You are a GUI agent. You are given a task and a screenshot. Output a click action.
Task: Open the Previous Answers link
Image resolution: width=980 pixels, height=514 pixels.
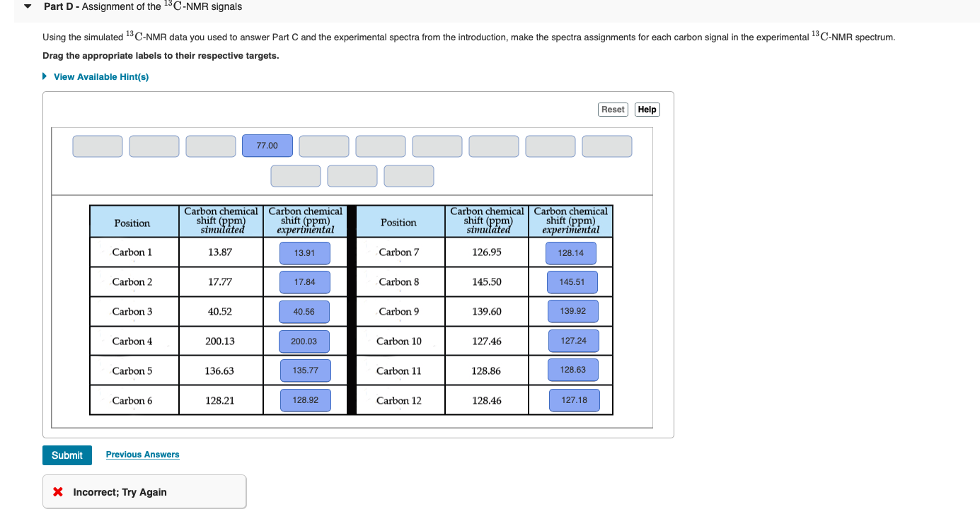(x=143, y=455)
